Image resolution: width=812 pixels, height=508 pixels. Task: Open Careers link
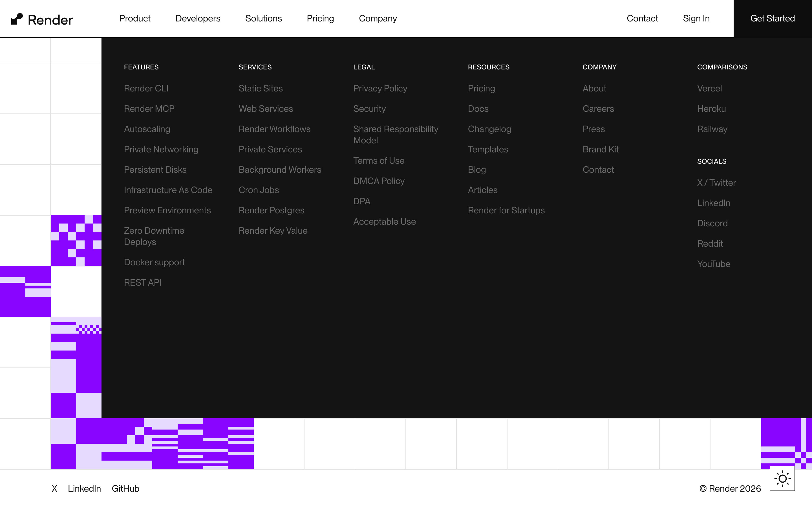(598, 109)
